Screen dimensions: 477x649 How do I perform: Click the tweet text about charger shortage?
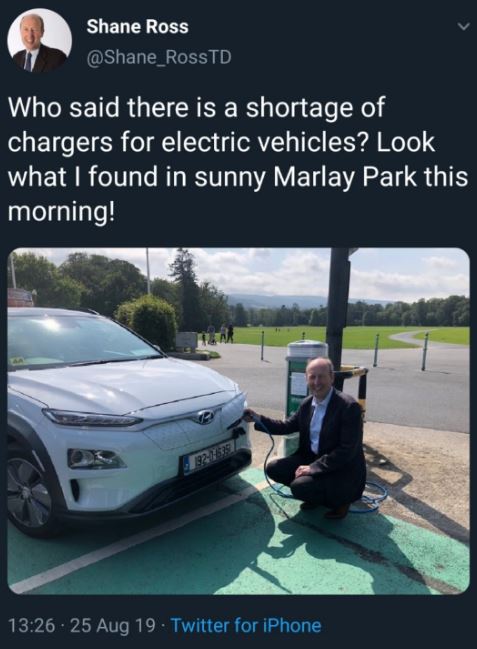point(238,159)
